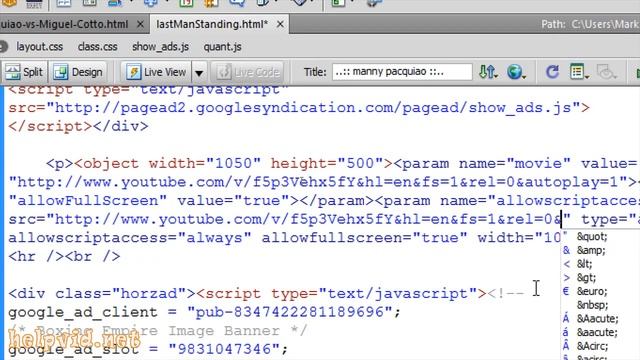Click the "allowFullScreen" param name text
Viewport: 640px width, 360px height.
tap(88, 201)
